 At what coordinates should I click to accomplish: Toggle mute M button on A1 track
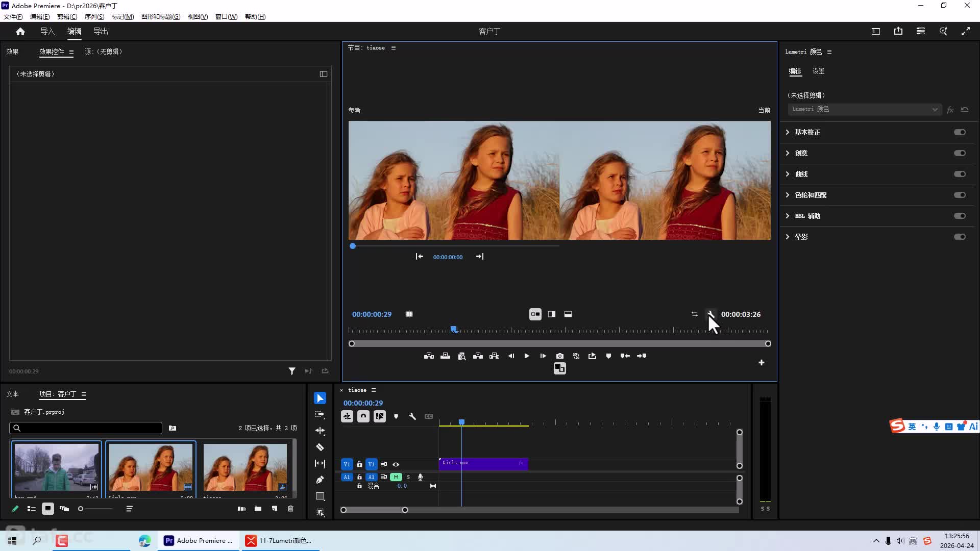coord(396,477)
